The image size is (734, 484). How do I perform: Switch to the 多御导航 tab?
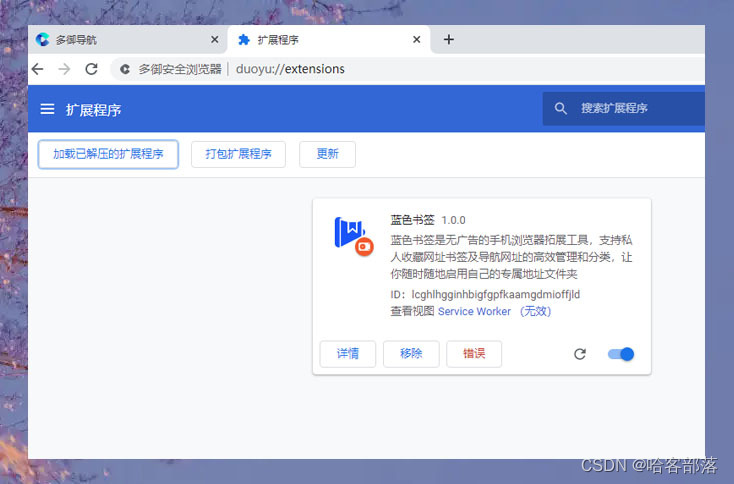127,40
